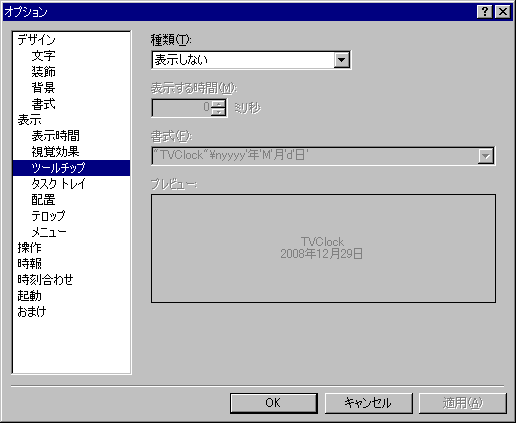Viewport: 516px width, 423px height.
Task: Open the 種類 dropdown arrow
Action: click(x=342, y=60)
